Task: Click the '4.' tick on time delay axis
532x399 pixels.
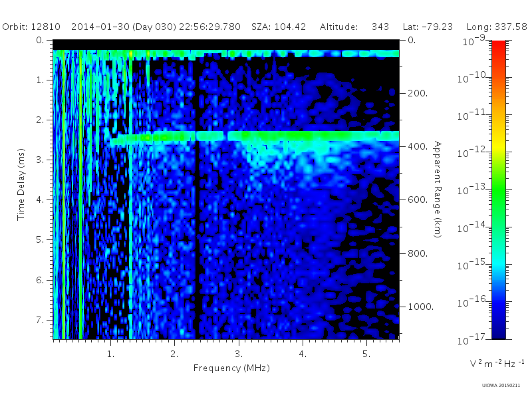Action: pyautogui.click(x=40, y=200)
